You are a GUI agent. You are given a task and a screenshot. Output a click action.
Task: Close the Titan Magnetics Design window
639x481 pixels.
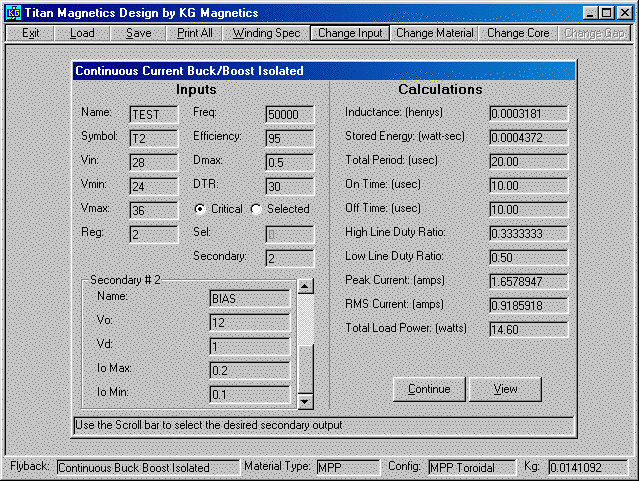tap(624, 13)
